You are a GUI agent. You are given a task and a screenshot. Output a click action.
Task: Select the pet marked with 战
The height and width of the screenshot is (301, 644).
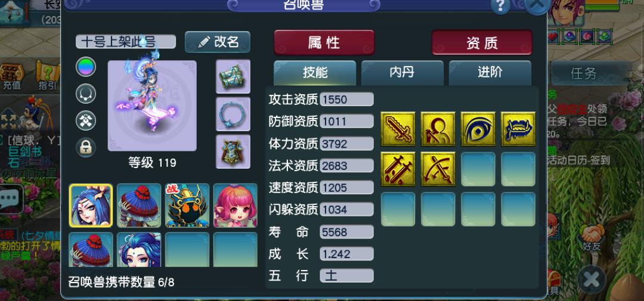(x=187, y=205)
